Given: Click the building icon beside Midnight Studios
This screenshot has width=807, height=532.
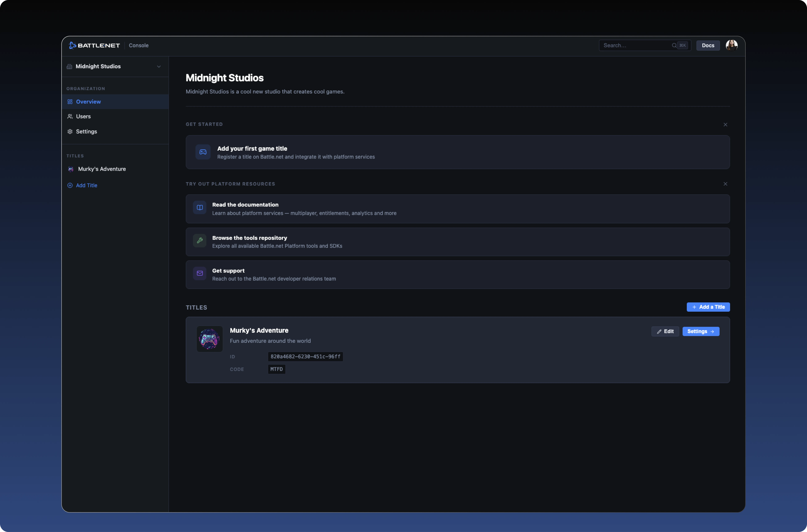Looking at the screenshot, I should click(70, 67).
